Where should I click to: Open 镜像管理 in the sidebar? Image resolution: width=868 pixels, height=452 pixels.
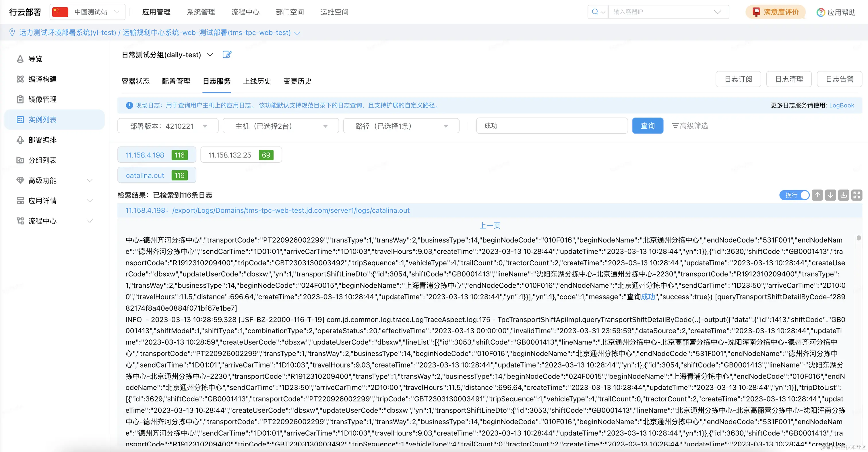(42, 99)
